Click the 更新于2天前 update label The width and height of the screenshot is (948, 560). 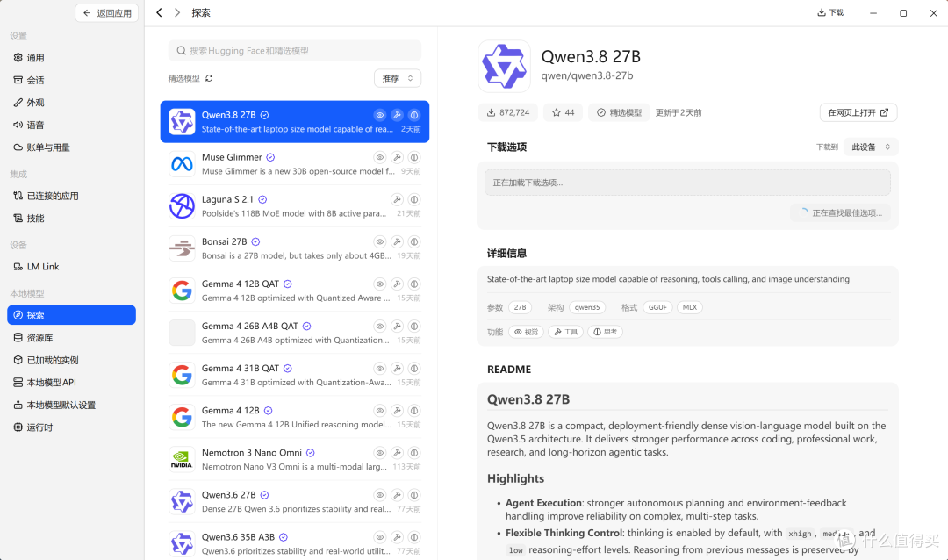tap(679, 112)
